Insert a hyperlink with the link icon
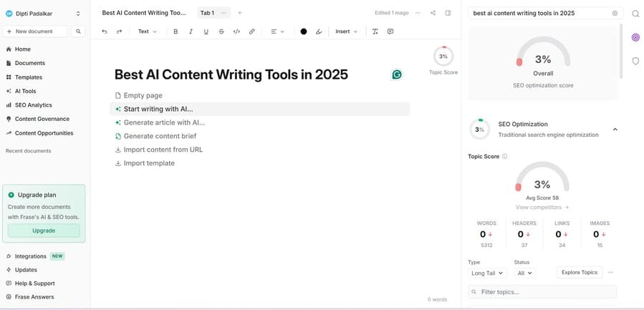 coord(252,32)
